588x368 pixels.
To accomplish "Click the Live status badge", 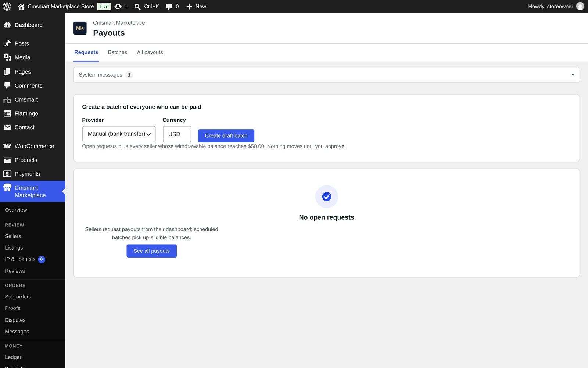I will (x=104, y=7).
